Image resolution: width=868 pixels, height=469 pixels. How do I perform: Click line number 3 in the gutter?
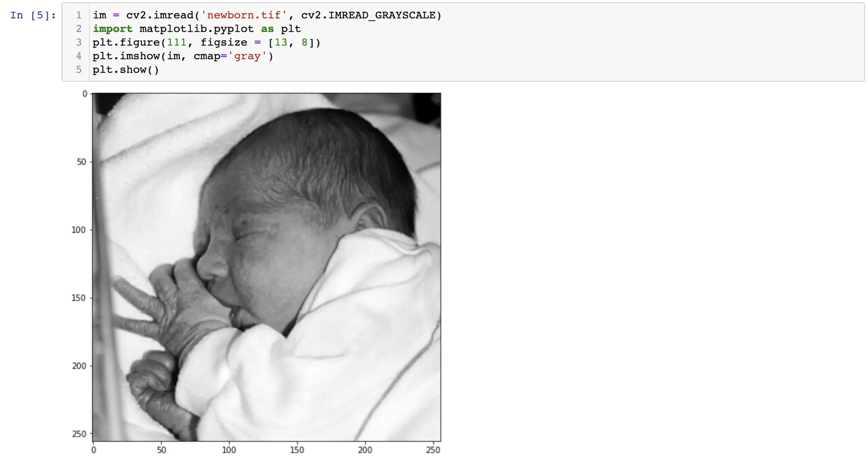[79, 42]
